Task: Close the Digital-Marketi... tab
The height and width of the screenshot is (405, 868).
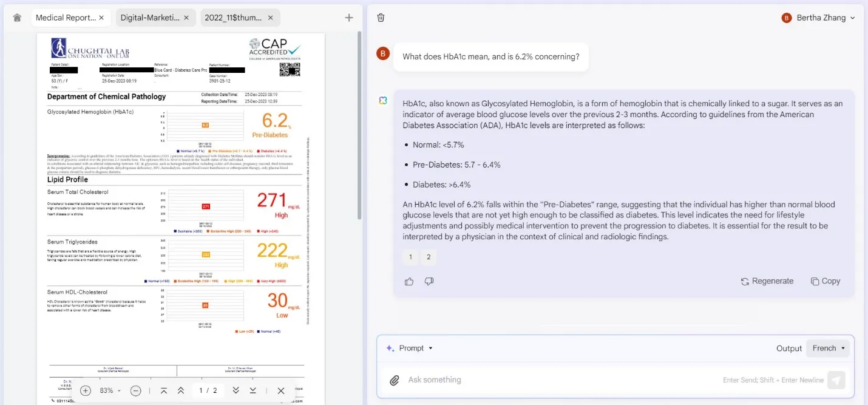Action: pos(186,18)
